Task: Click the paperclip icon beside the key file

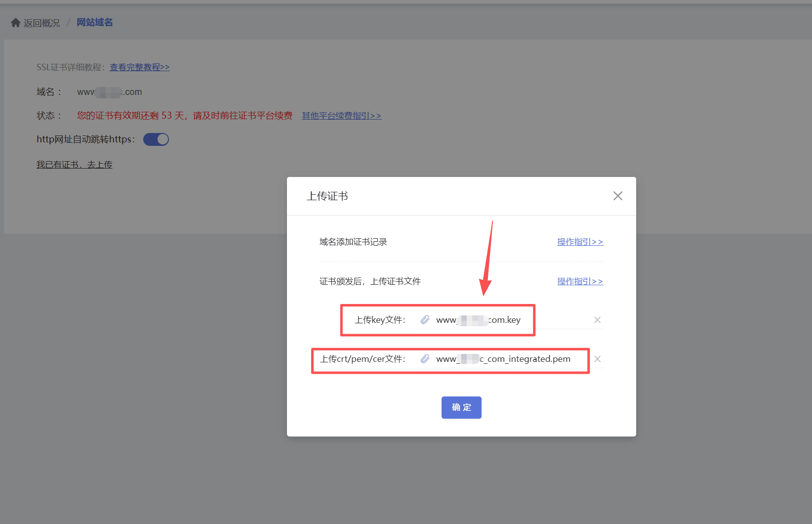Action: point(425,319)
